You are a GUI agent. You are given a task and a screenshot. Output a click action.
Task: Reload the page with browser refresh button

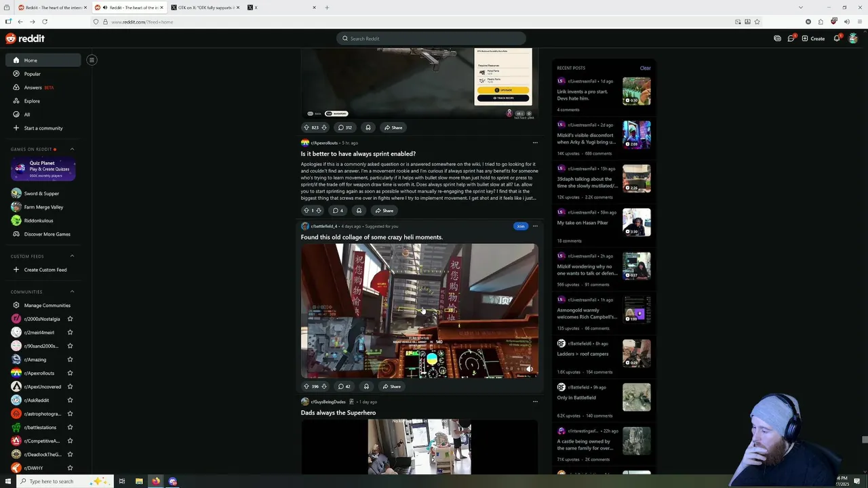(x=43, y=22)
